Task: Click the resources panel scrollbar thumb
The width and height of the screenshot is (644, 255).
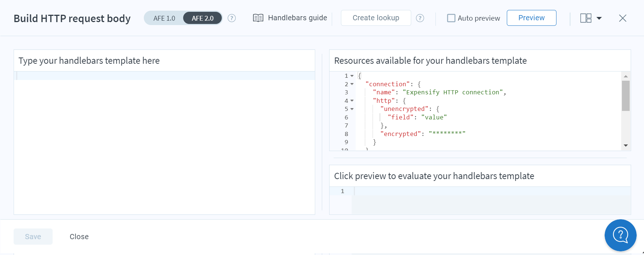Action: click(x=626, y=96)
